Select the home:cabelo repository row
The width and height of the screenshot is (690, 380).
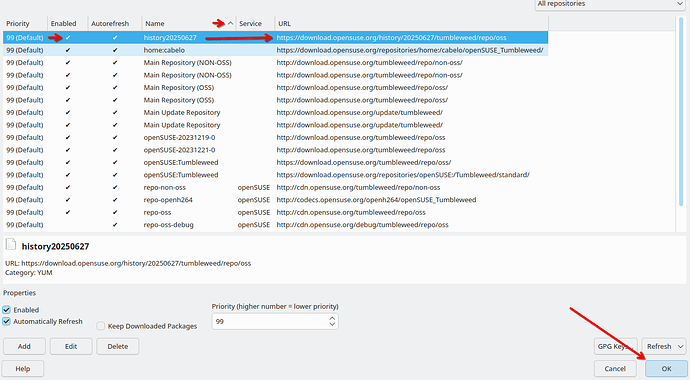point(275,50)
